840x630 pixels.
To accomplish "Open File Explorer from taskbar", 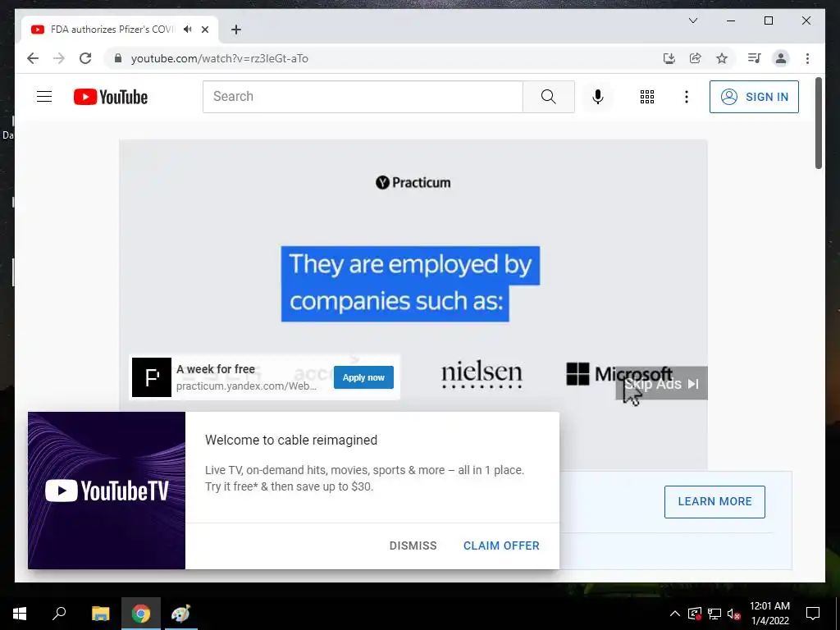I will [x=100, y=614].
